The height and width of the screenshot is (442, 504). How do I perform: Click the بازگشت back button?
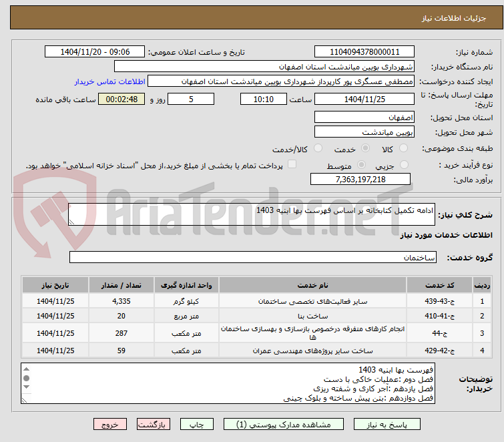pos(154,425)
